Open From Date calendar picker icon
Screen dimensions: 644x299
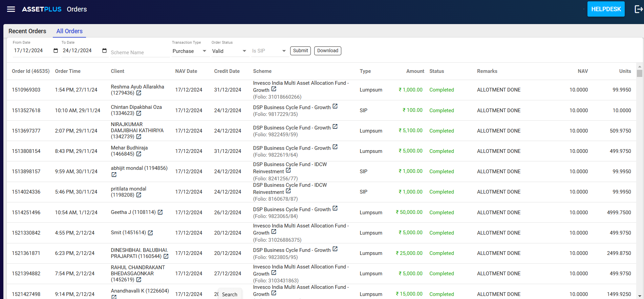(56, 51)
